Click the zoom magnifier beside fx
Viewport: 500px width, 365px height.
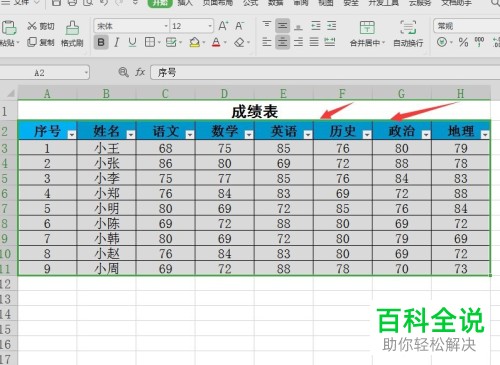[123, 72]
